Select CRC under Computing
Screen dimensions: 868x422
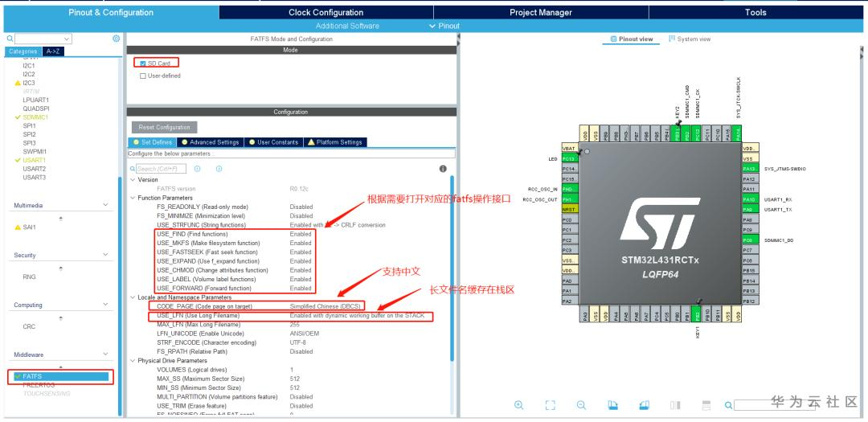[29, 326]
